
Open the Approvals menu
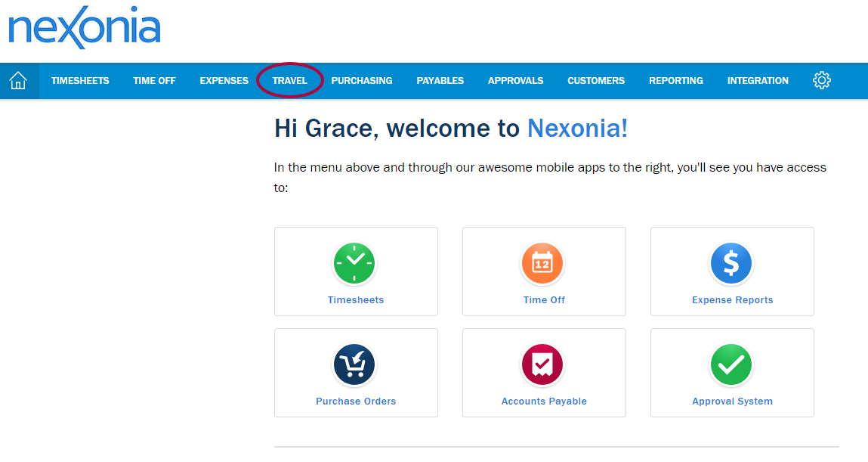click(515, 81)
